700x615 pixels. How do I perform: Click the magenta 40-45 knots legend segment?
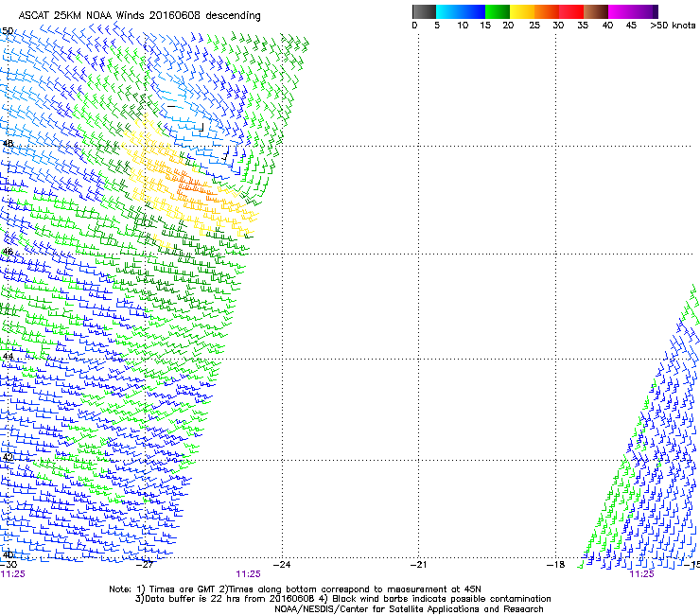pos(621,11)
